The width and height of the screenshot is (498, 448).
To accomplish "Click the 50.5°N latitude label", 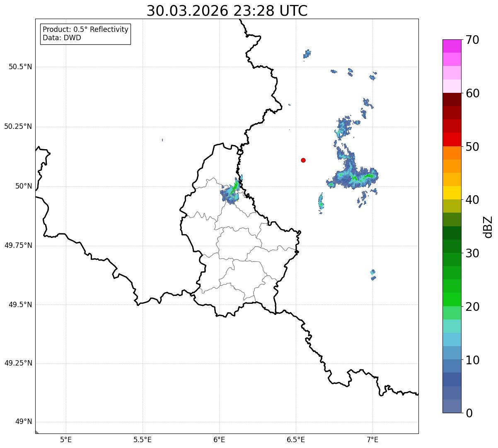I will click(20, 67).
